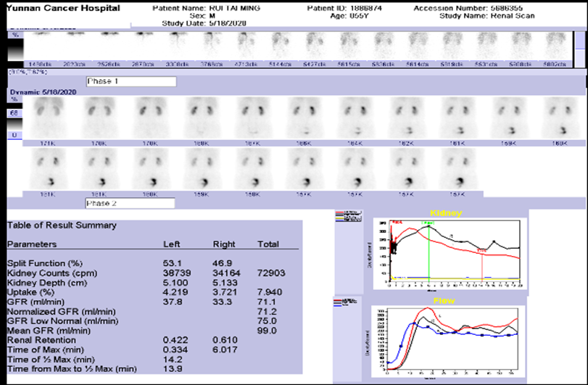Image resolution: width=588 pixels, height=385 pixels.
Task: Select the upper threshold box showing 68
Action: [x=15, y=113]
